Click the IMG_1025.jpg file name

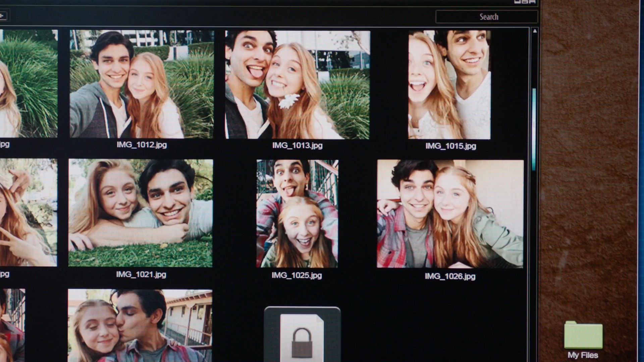[x=297, y=276]
